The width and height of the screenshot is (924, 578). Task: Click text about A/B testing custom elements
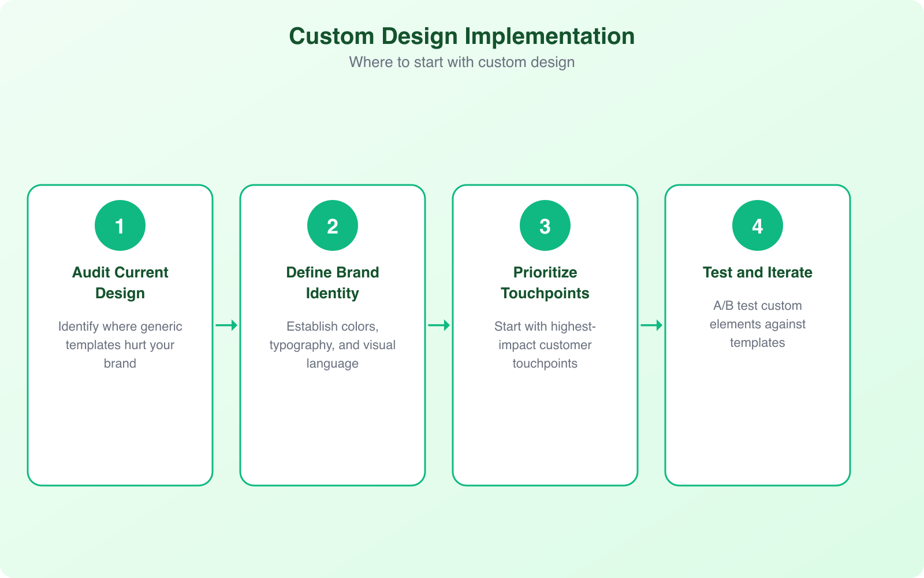click(x=757, y=324)
